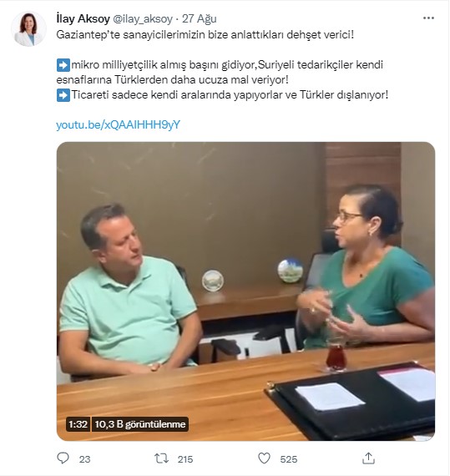Click the first arrow emoji before mikro

click(x=63, y=65)
